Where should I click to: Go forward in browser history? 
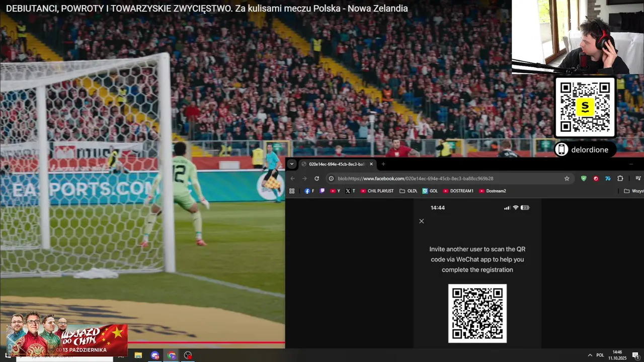(304, 178)
